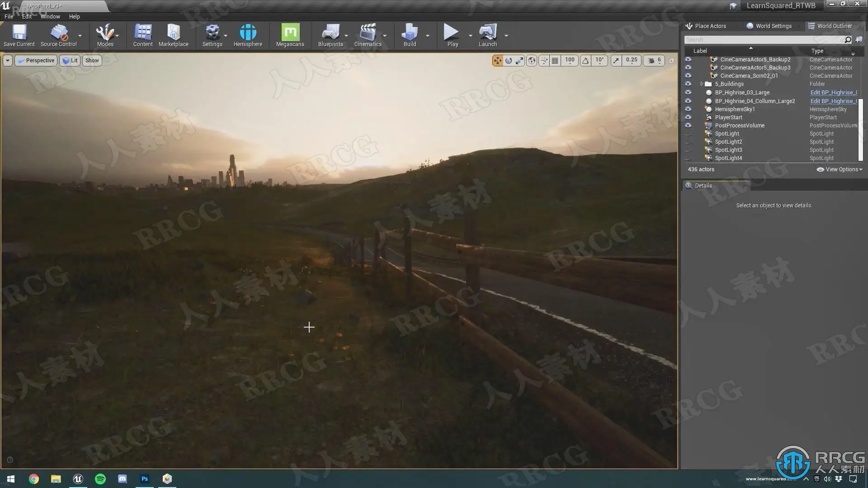Screen dimensions: 868x488
Task: Open the grid snap value 100 dropdown
Action: coord(570,61)
